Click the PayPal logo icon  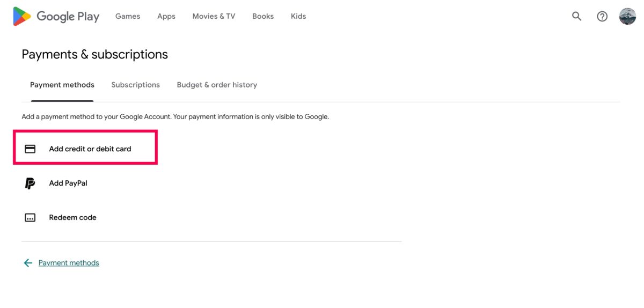[30, 183]
